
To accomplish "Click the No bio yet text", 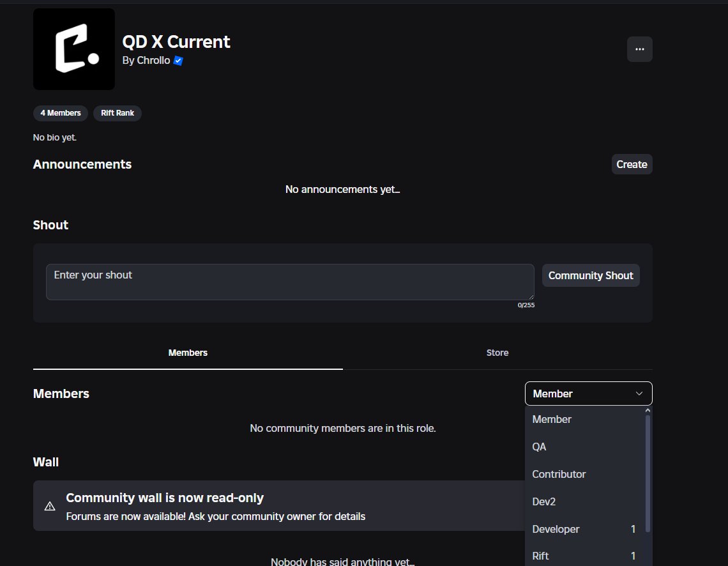I will (55, 137).
